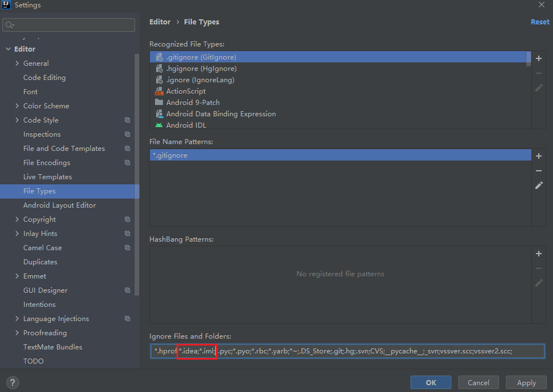Click the Editor breadcrumb link

tap(160, 22)
